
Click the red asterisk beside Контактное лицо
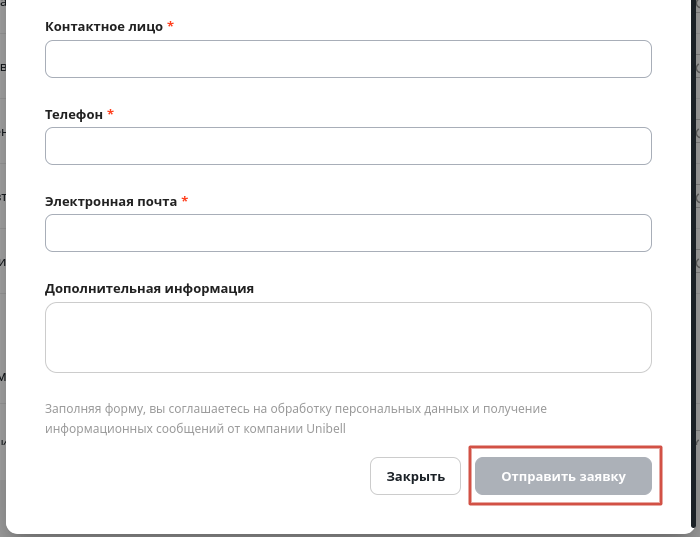(171, 25)
